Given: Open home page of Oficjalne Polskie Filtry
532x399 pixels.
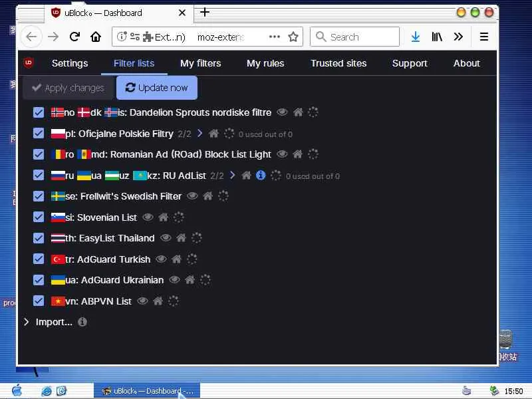Looking at the screenshot, I should click(x=213, y=134).
